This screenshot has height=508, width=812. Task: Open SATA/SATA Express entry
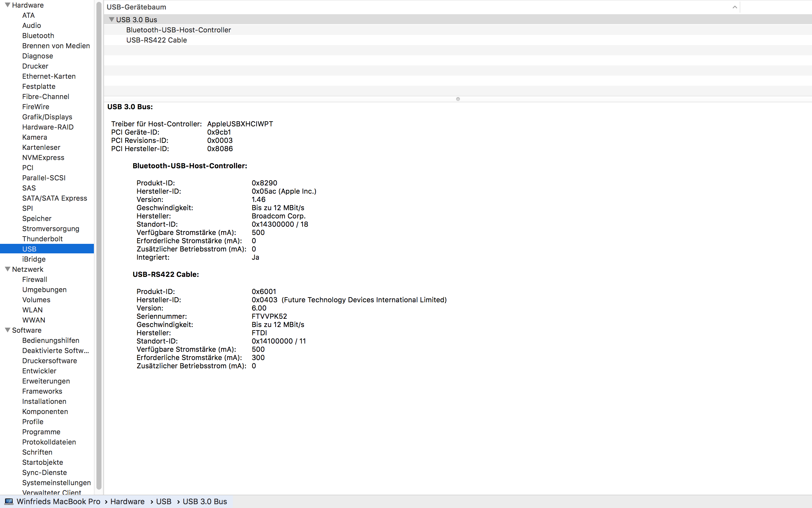click(55, 198)
